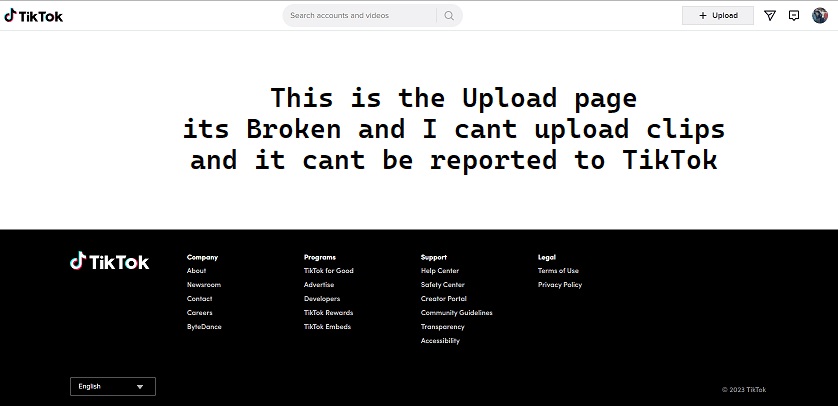Open Community Guidelines link
The height and width of the screenshot is (406, 838).
click(456, 313)
